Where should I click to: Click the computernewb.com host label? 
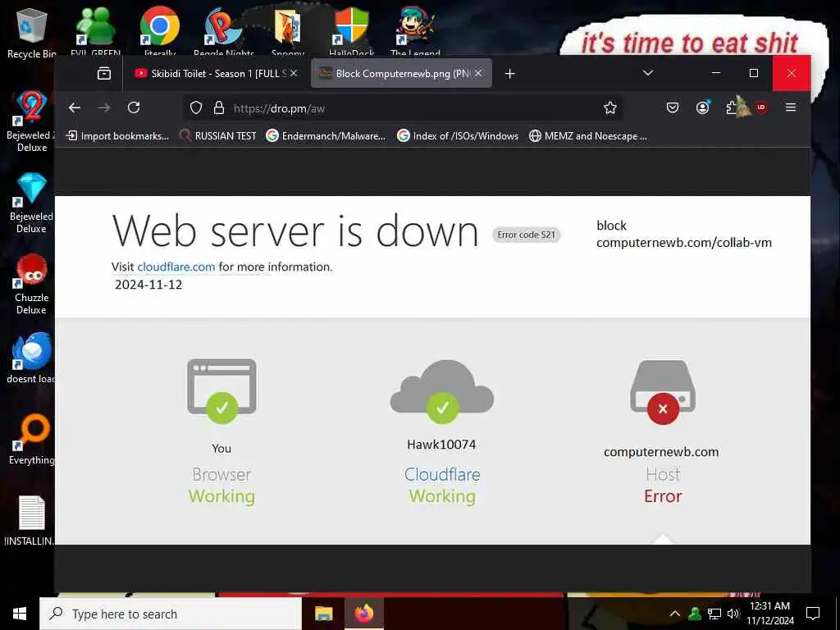click(x=661, y=452)
